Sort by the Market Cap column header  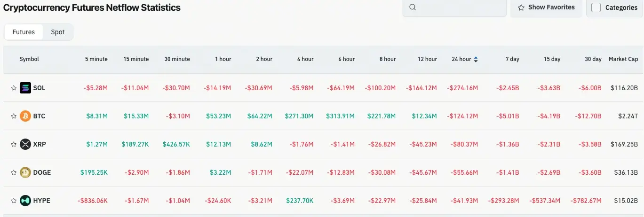(x=623, y=59)
